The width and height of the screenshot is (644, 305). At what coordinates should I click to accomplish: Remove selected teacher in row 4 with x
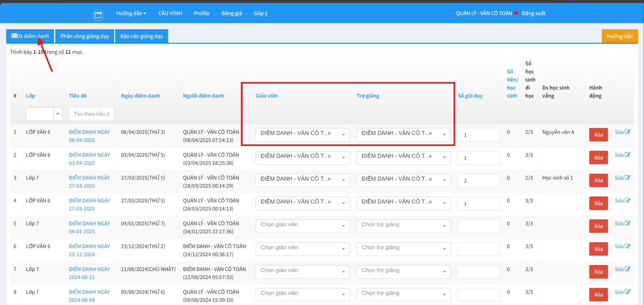pyautogui.click(x=329, y=202)
